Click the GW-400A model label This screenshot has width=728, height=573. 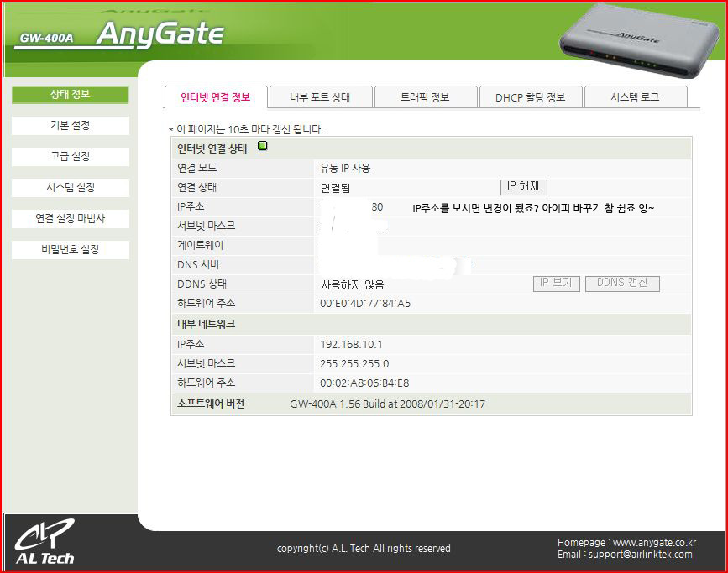click(x=46, y=39)
